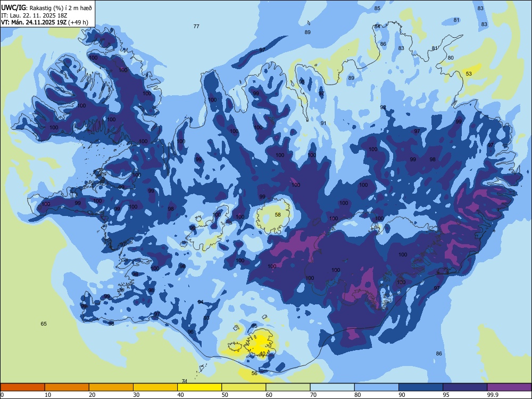Click the title text 'Rakastig (%) í 2 m hæð'
The width and height of the screenshot is (532, 399).
point(61,8)
